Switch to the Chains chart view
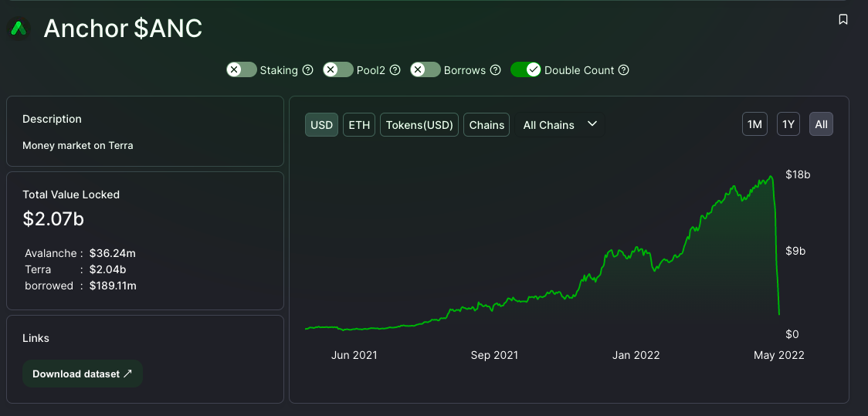The image size is (868, 416). [487, 124]
